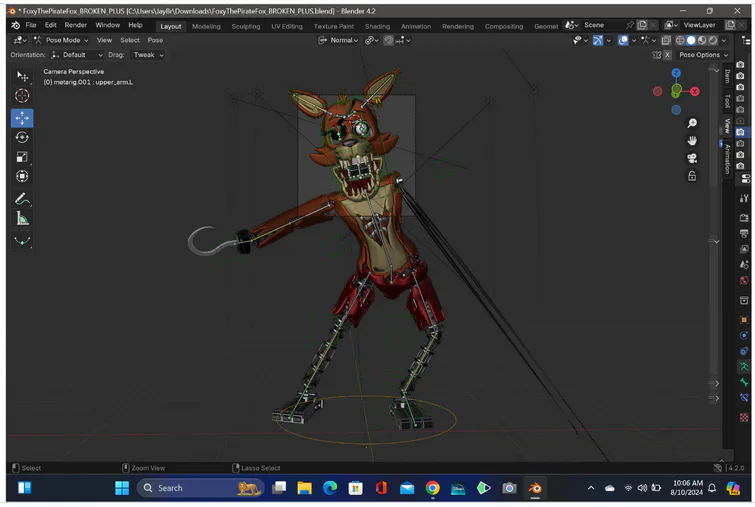Click the pan view hand icon

click(692, 141)
